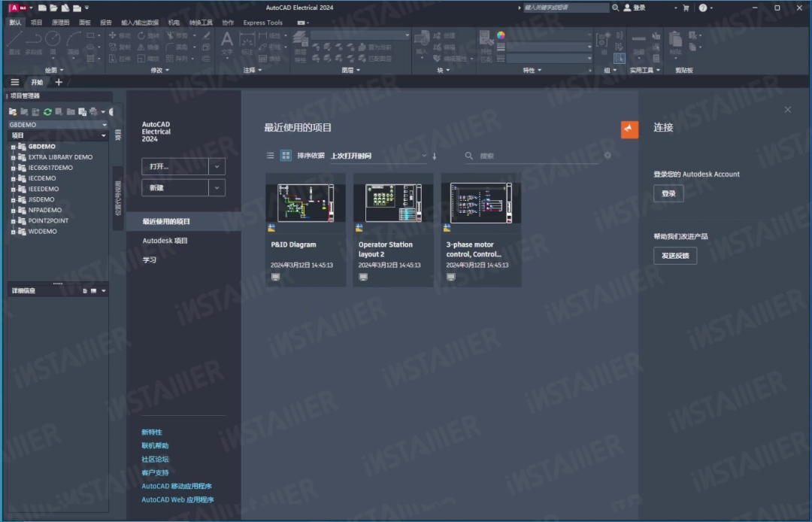
Task: Click the shopping cart icon in title bar
Action: click(x=686, y=8)
